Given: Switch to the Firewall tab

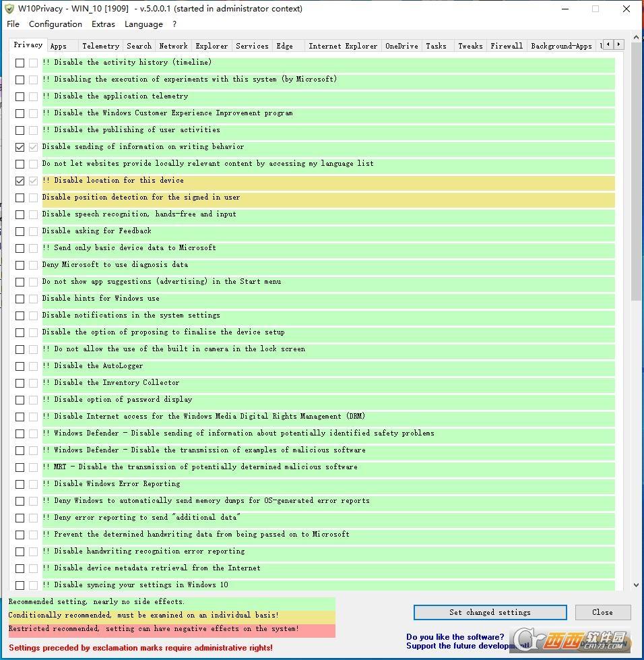Looking at the screenshot, I should [507, 46].
